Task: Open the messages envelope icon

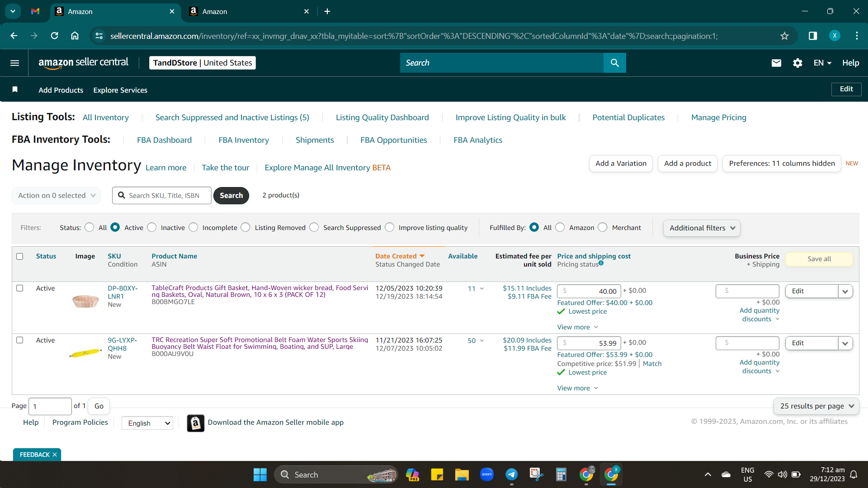Action: pos(776,63)
